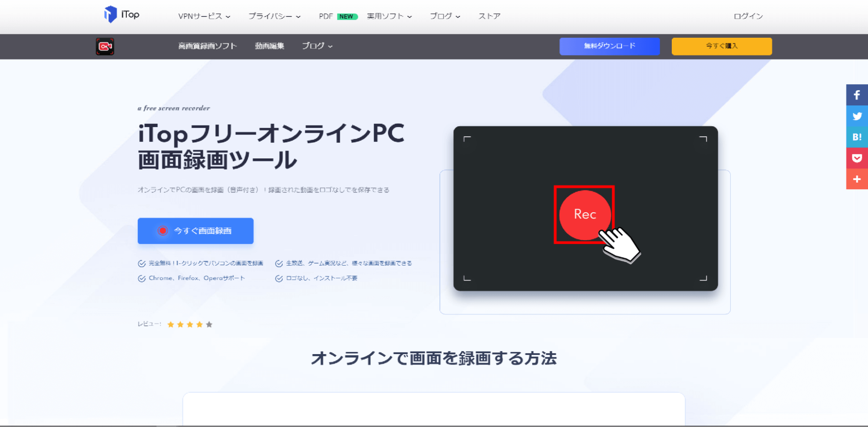The width and height of the screenshot is (868, 427).
Task: Click the check icon beside Chrome、Firefox
Action: tap(142, 279)
